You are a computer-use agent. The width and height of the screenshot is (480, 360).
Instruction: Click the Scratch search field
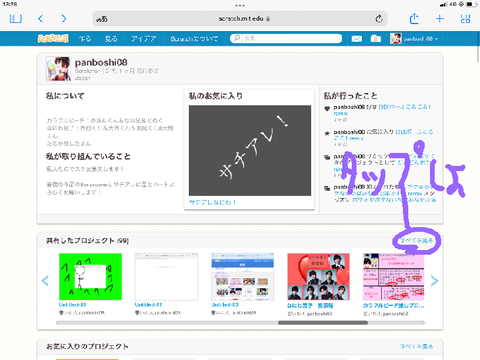point(286,39)
